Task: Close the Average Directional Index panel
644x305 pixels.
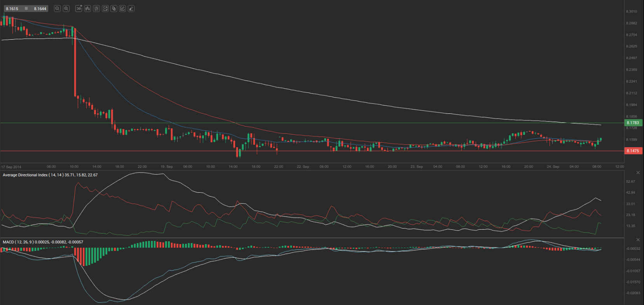Action: pos(638,173)
